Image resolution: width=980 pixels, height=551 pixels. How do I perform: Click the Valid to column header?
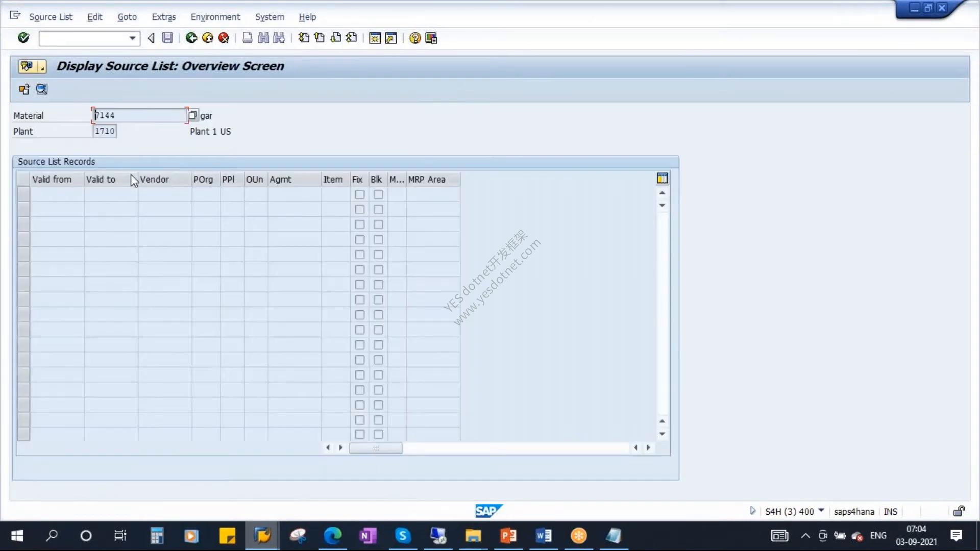click(111, 180)
